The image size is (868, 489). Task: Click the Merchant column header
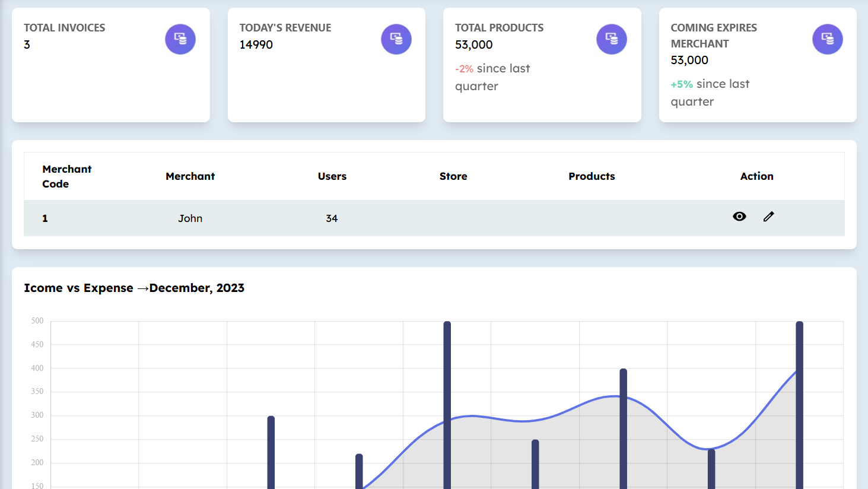190,176
